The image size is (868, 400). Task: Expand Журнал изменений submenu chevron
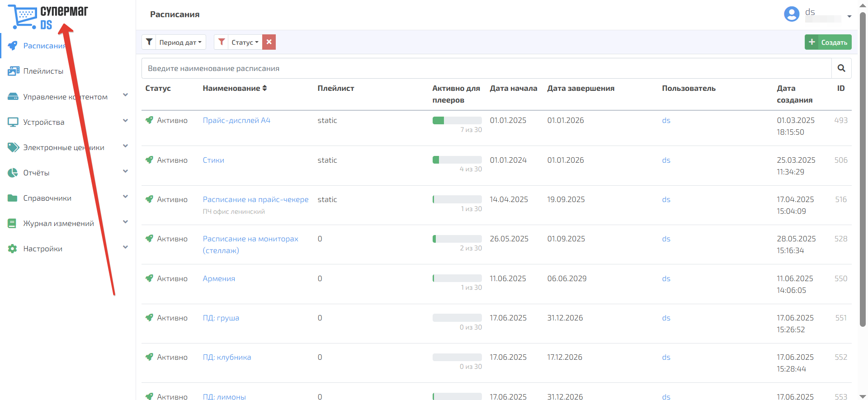(126, 221)
